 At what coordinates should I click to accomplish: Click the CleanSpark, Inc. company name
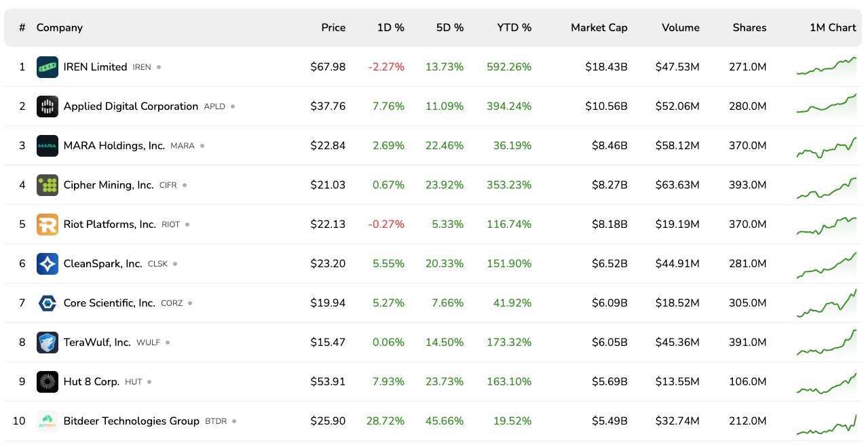[102, 263]
